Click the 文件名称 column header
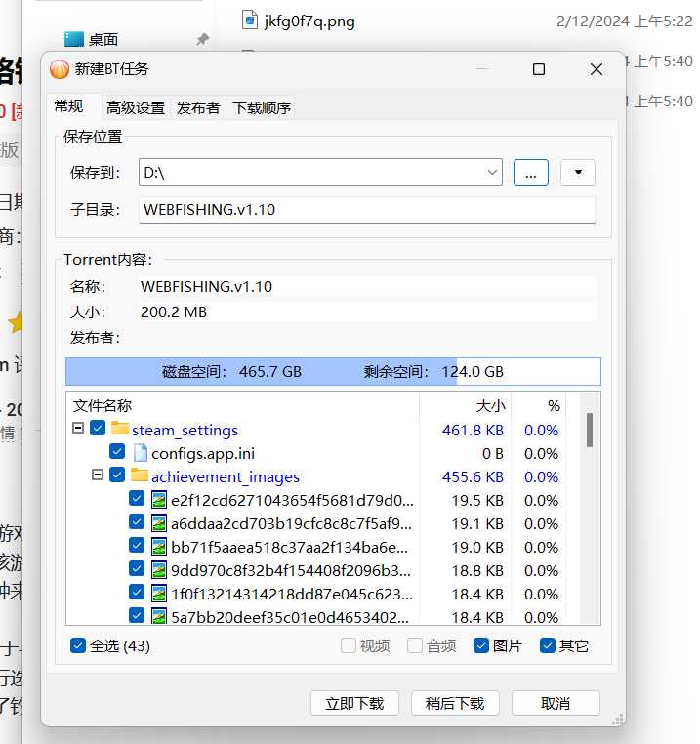This screenshot has height=744, width=700. 242,406
